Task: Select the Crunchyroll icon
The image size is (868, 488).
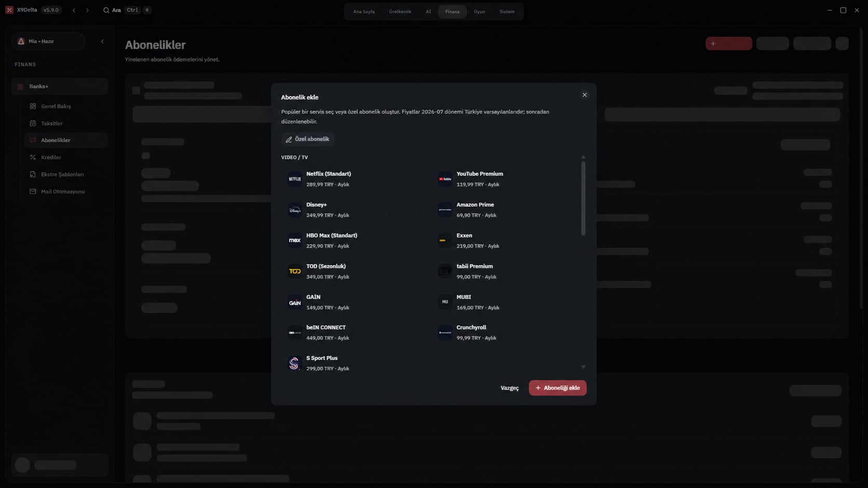Action: 445,333
